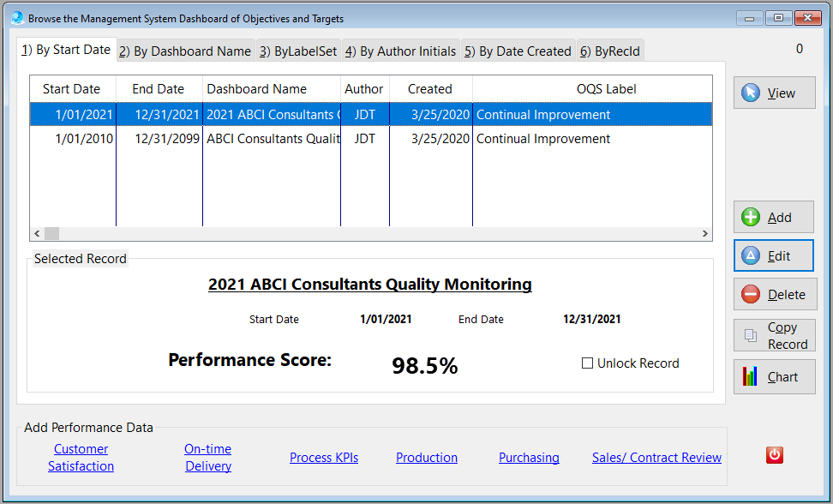Click the Copy Record button
This screenshot has width=833, height=504.
775,335
